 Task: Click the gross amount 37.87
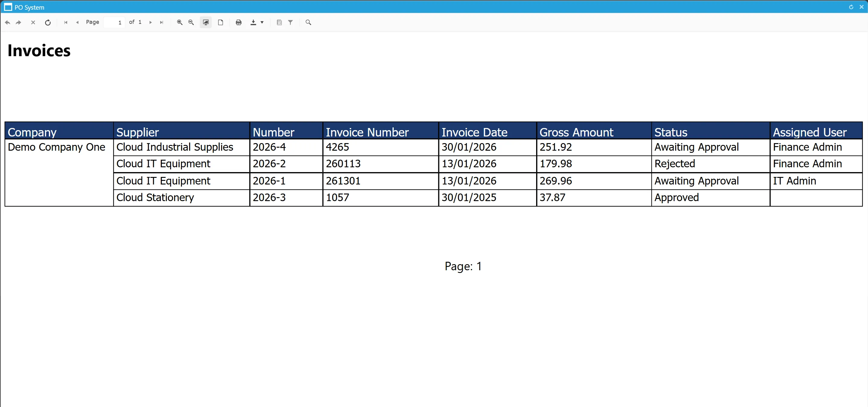coord(594,197)
